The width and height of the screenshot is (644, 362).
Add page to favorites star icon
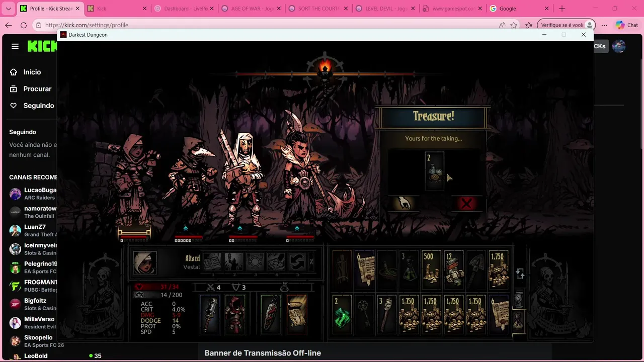514,25
